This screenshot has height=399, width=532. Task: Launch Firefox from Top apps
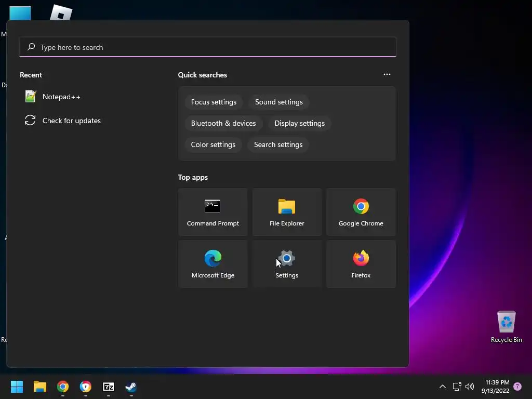pos(361,264)
